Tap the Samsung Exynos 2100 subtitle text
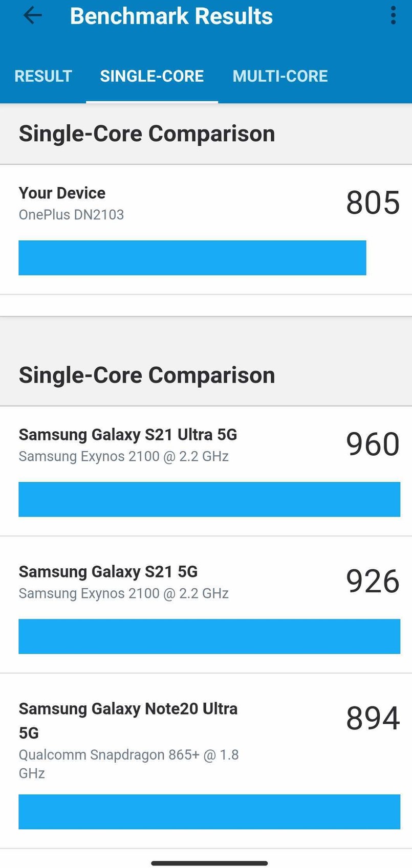The width and height of the screenshot is (412, 868). (123, 456)
